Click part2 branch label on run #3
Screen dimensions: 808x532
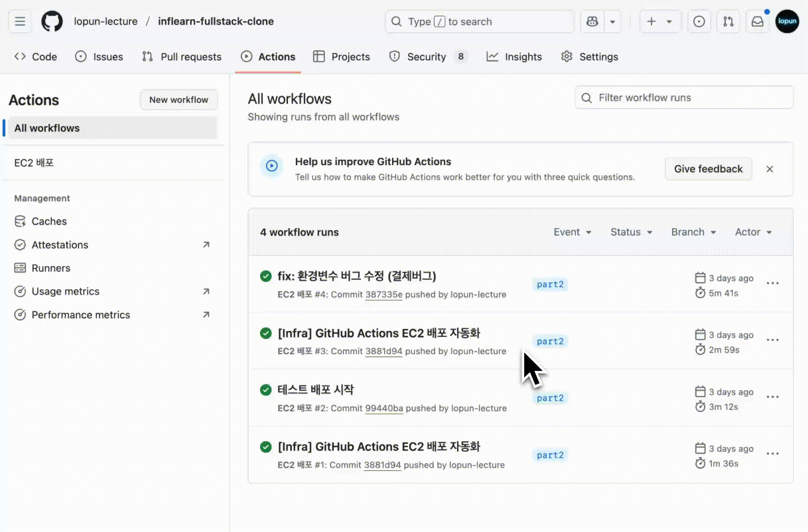click(x=550, y=341)
